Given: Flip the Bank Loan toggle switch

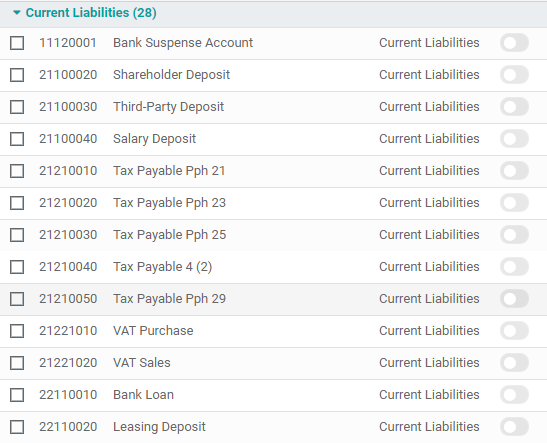Looking at the screenshot, I should [514, 395].
